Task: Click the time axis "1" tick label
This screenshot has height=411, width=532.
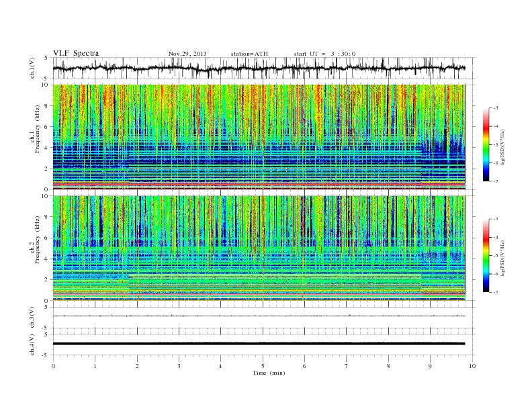Action: pos(95,366)
